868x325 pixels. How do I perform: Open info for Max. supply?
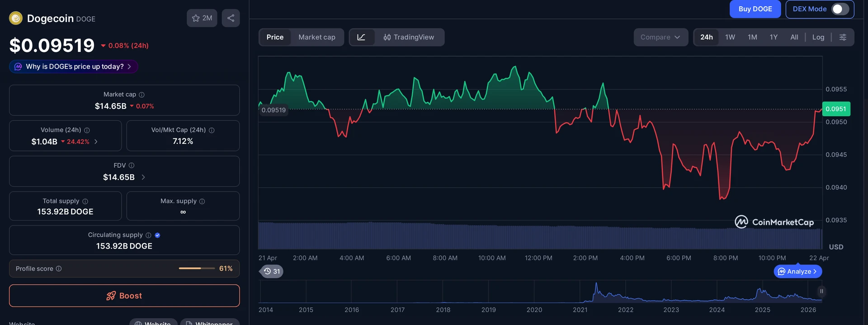(x=202, y=201)
